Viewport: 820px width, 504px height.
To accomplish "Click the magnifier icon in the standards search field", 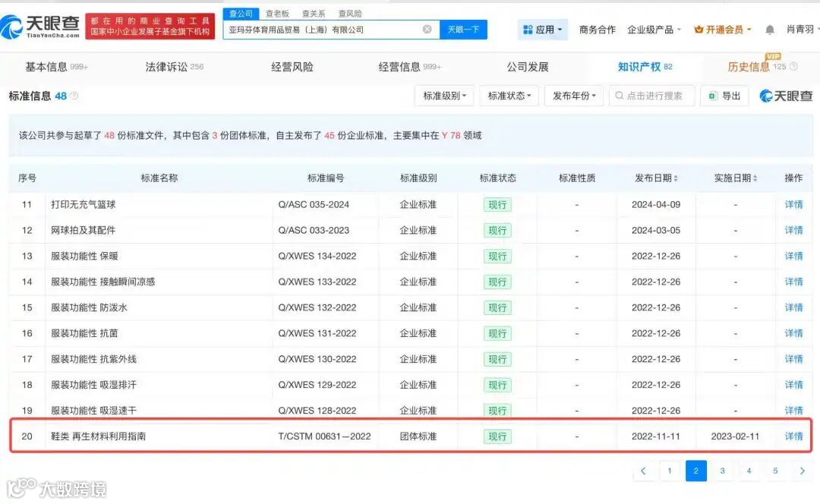I will (x=620, y=96).
